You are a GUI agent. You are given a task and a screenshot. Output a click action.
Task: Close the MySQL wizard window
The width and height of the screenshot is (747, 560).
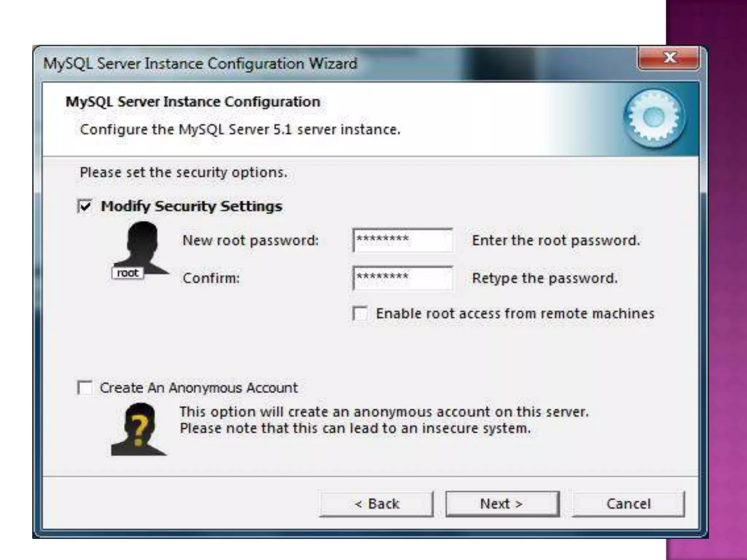point(669,58)
